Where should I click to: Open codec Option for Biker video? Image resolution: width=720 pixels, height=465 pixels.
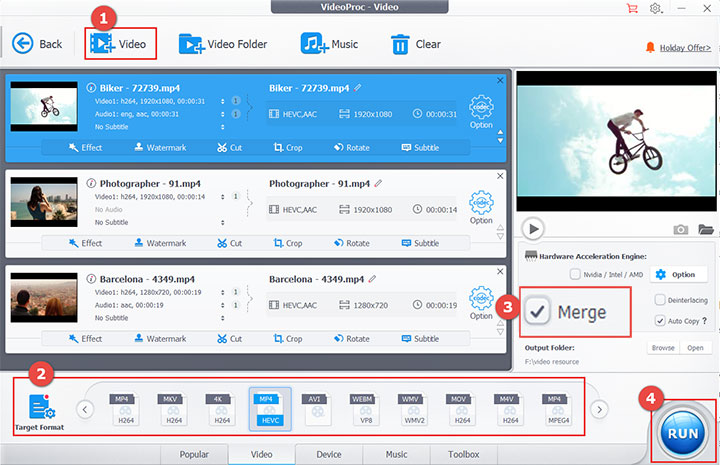[x=481, y=112]
